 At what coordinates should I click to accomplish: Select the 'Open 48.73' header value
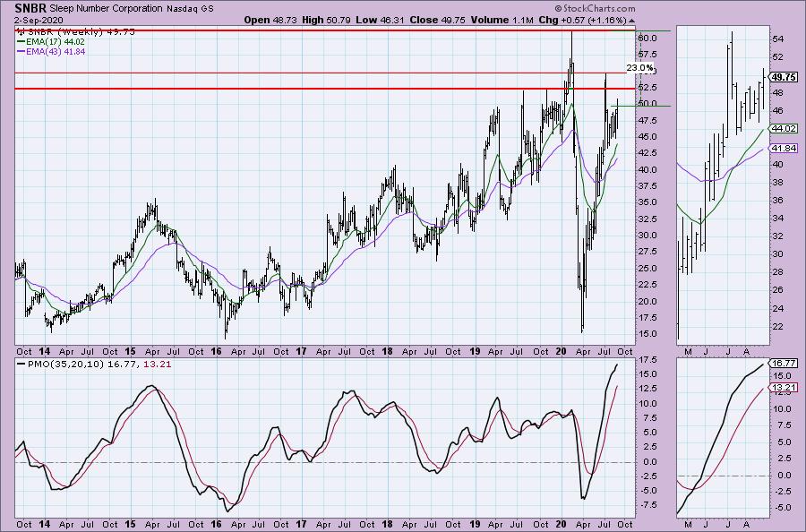(x=270, y=20)
